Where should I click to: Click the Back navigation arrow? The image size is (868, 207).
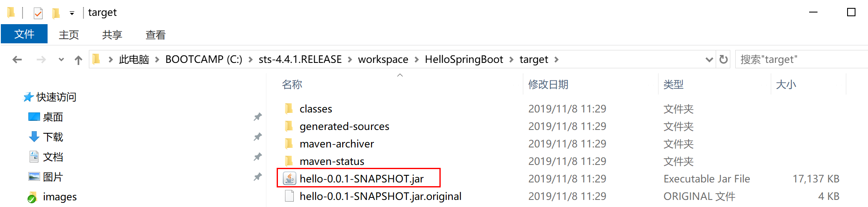pos(17,60)
